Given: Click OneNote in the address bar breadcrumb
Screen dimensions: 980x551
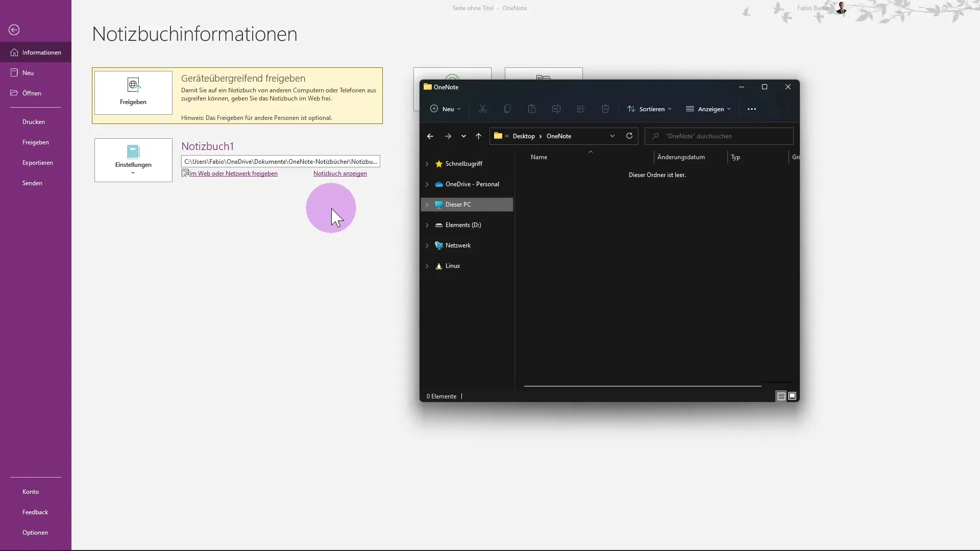Looking at the screenshot, I should point(559,136).
